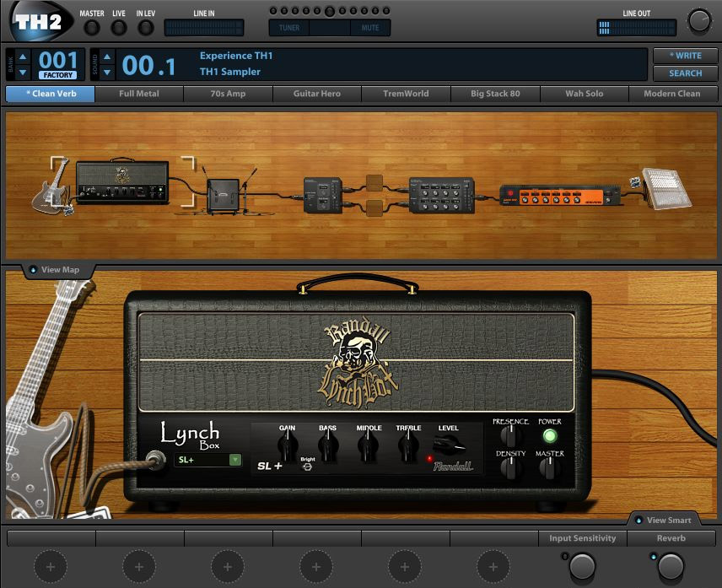Click the DENSITY knob

point(510,467)
